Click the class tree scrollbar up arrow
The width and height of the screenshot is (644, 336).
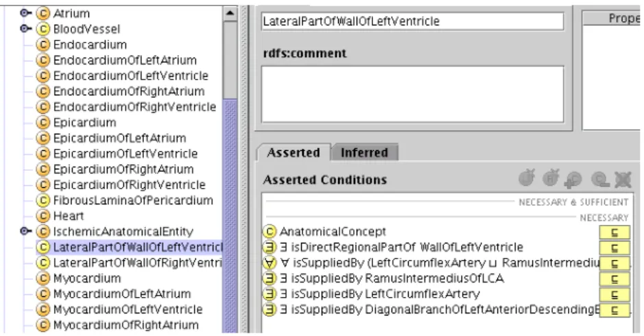coord(230,13)
